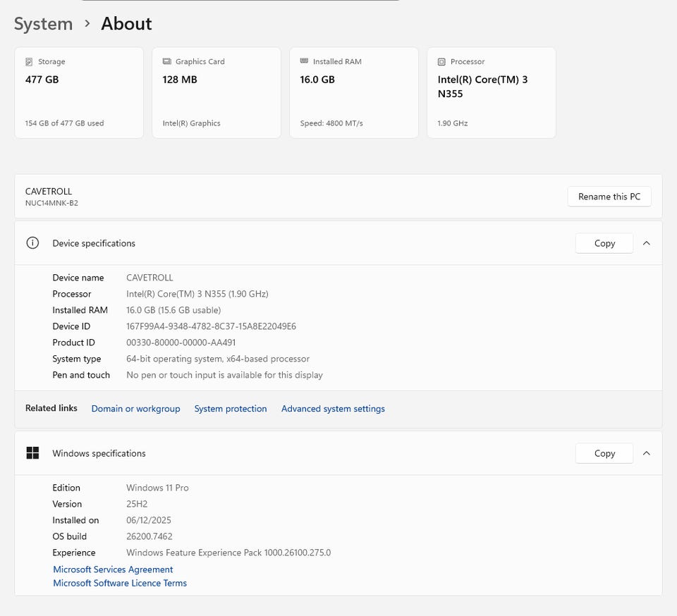Screen dimensions: 677x616
Task: Open Advanced system settings link
Action: pos(333,409)
